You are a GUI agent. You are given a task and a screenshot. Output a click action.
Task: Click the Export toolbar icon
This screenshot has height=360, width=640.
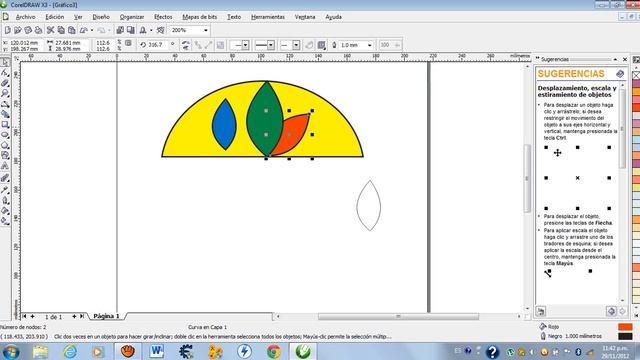pos(131,30)
